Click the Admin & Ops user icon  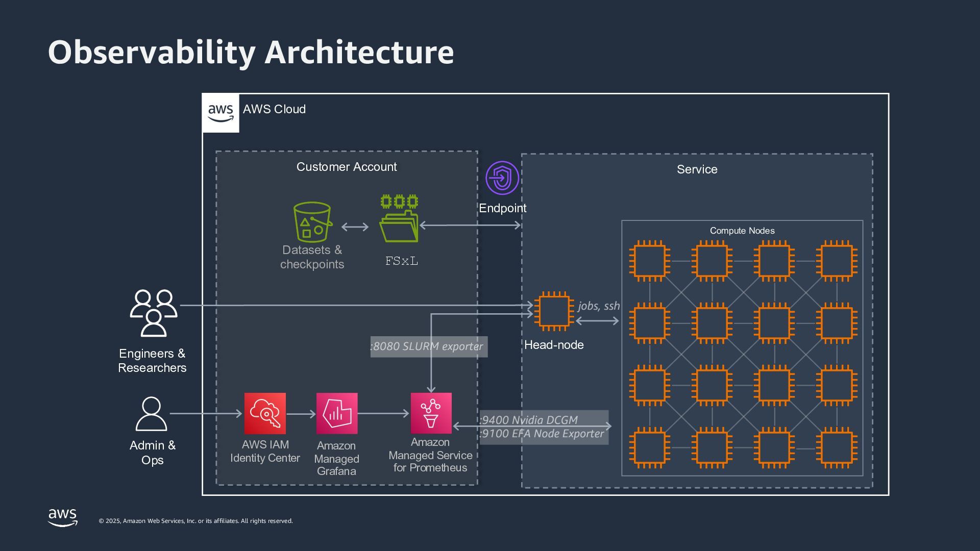coord(151,414)
